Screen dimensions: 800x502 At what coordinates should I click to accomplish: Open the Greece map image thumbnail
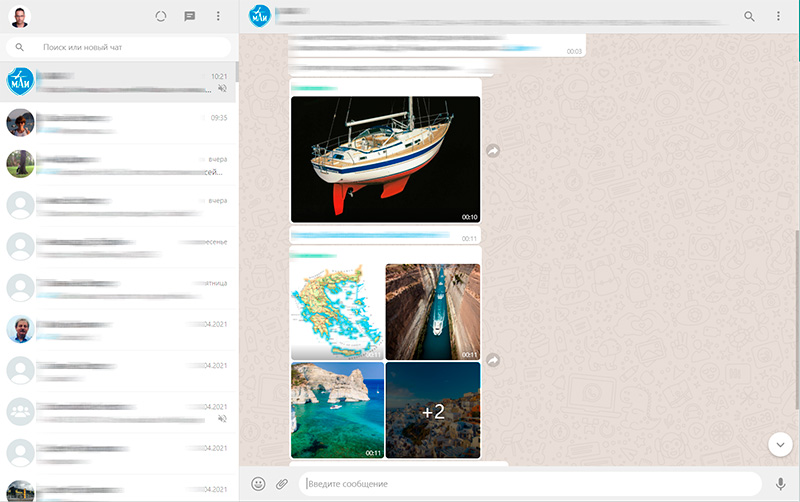pos(337,311)
